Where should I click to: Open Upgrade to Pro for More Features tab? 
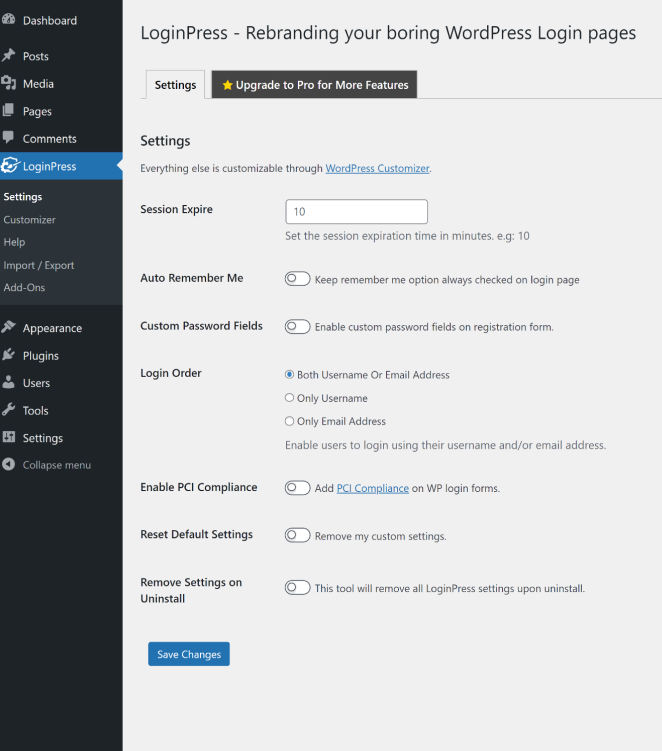point(314,85)
